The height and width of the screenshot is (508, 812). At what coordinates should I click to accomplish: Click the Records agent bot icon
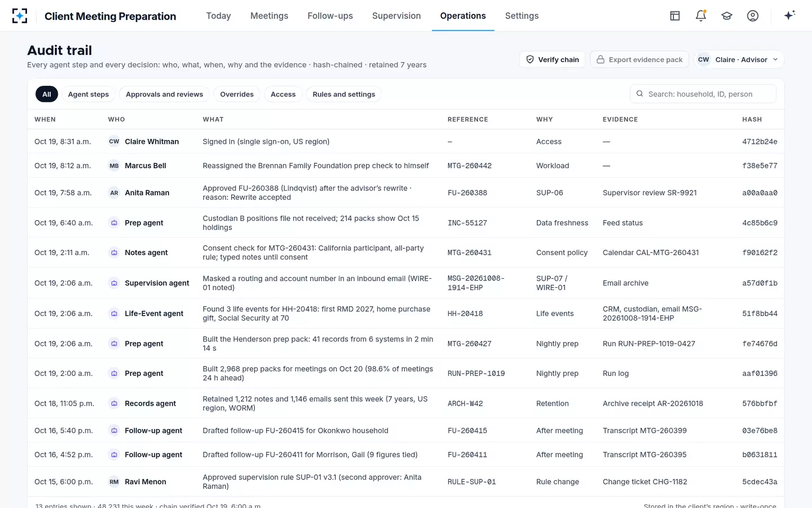tap(114, 404)
